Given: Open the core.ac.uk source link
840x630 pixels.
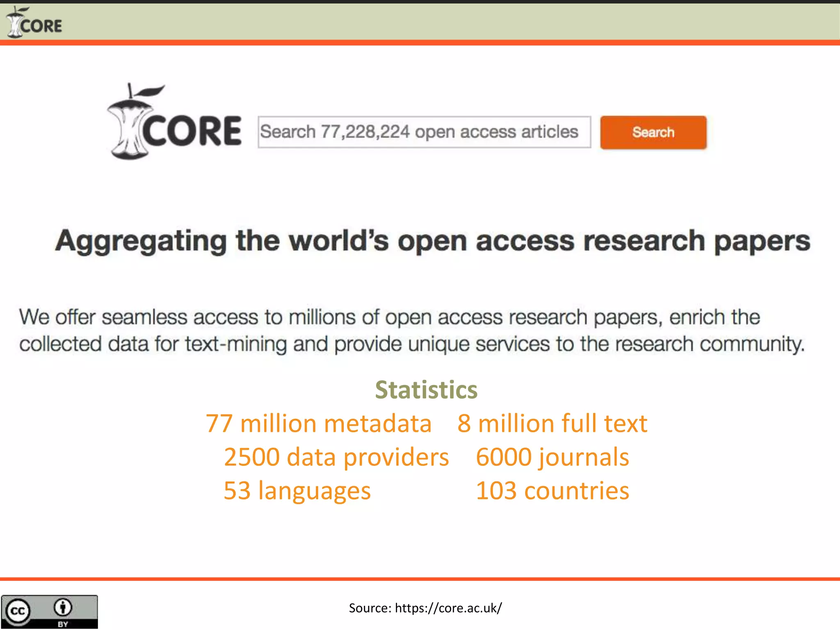Looking at the screenshot, I should tap(448, 608).
